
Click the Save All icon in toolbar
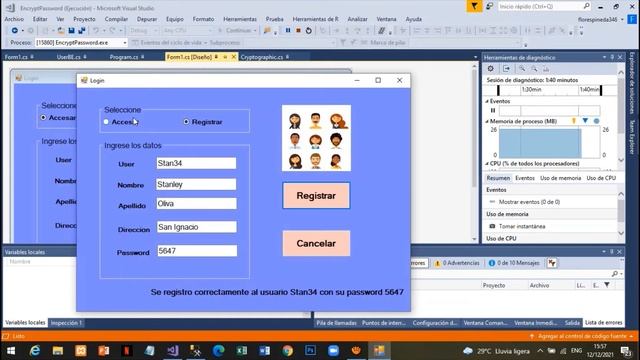tap(82, 31)
